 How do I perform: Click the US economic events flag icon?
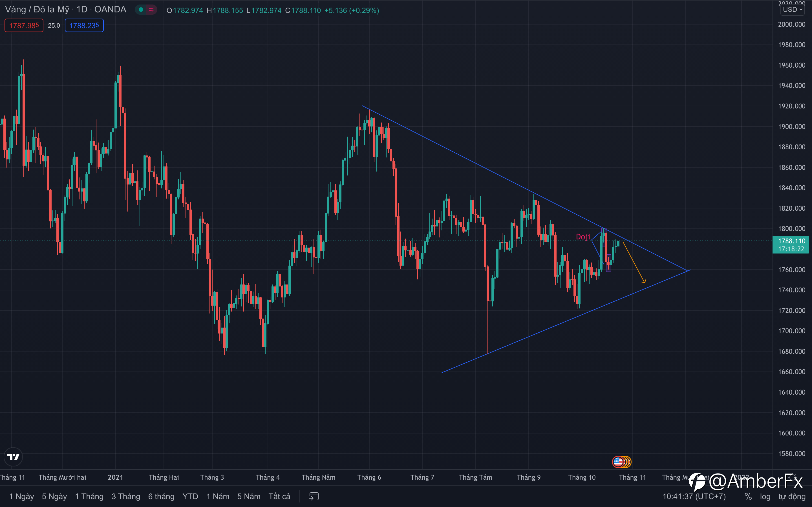point(618,462)
